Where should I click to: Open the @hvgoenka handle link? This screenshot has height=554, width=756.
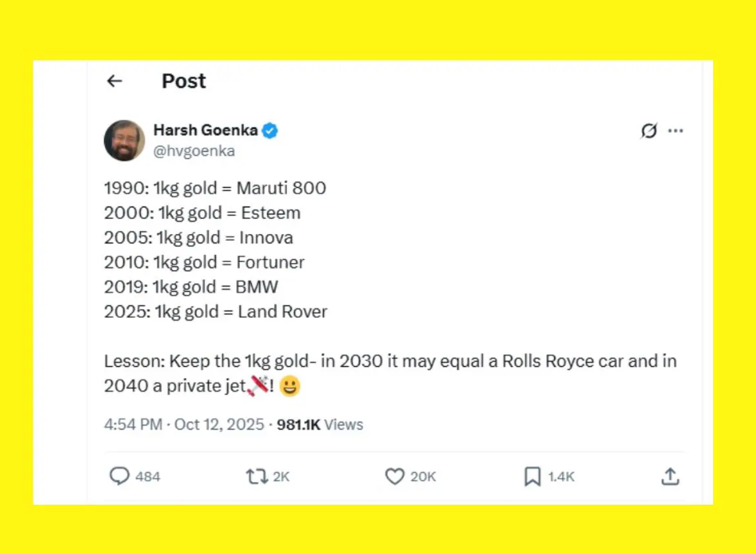coord(194,151)
